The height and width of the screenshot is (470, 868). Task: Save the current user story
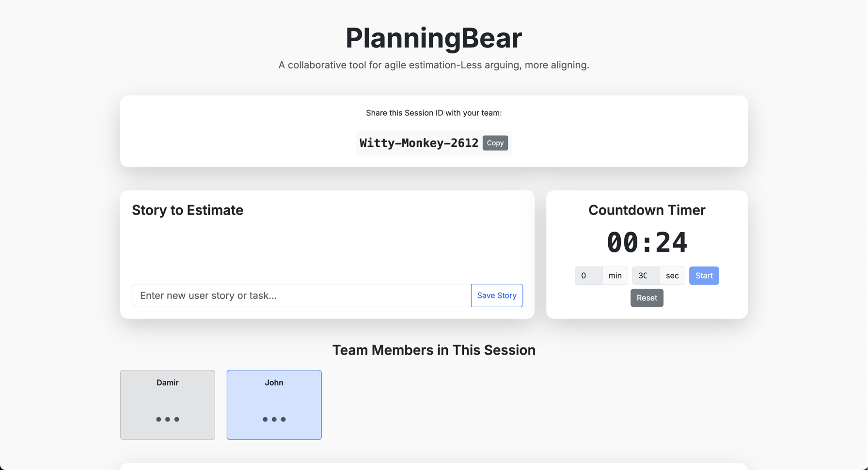pos(496,295)
